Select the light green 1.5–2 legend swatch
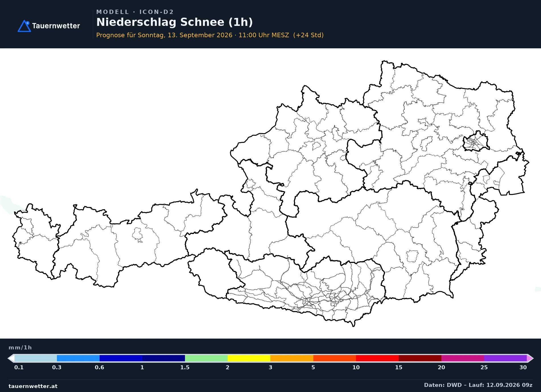The image size is (541, 392). point(206,358)
